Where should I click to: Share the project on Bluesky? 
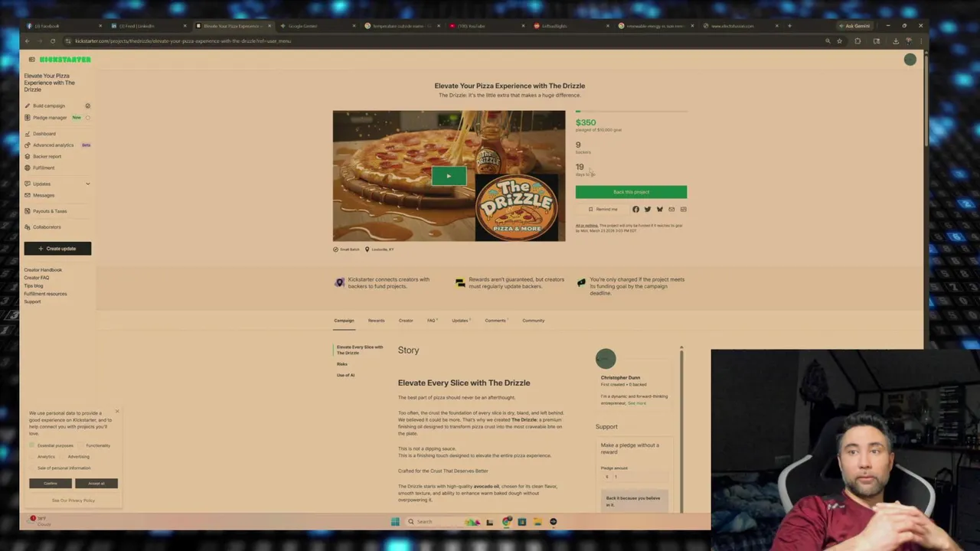click(659, 210)
